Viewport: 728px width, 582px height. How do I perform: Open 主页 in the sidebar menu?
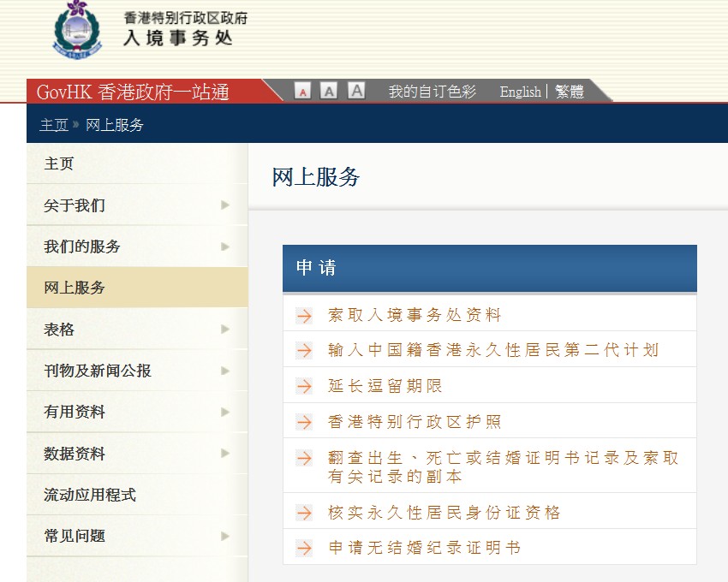pyautogui.click(x=137, y=163)
